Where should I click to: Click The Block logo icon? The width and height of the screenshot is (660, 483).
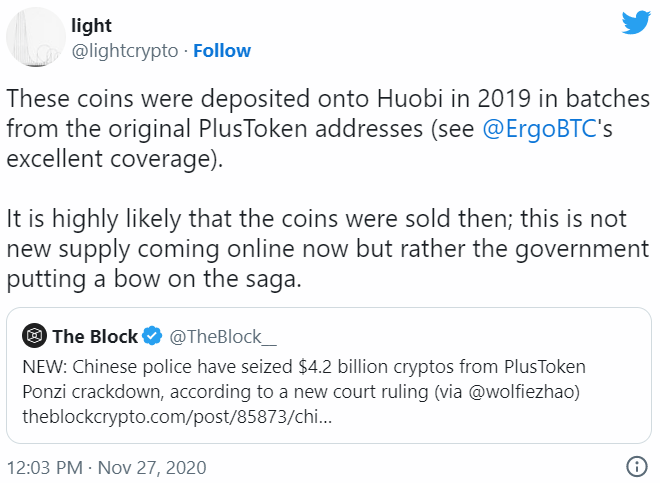[34, 335]
